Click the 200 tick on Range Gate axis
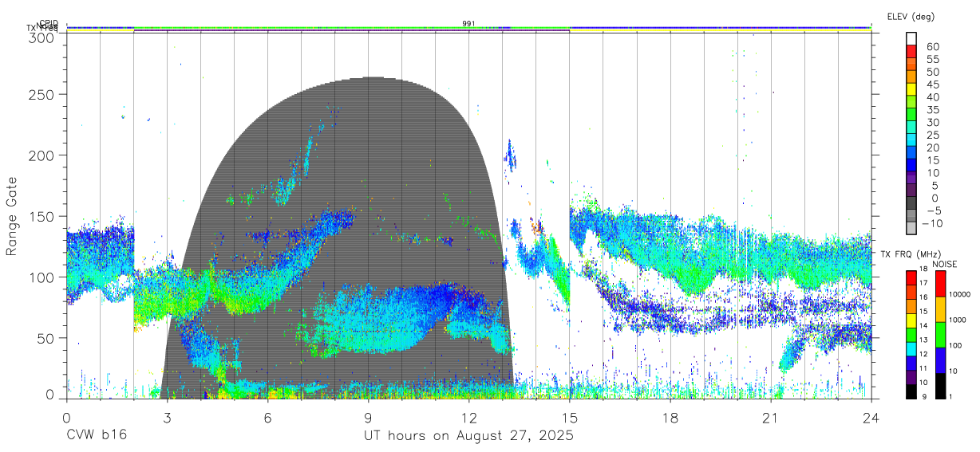Viewport: 980px width, 452px height. pos(41,155)
